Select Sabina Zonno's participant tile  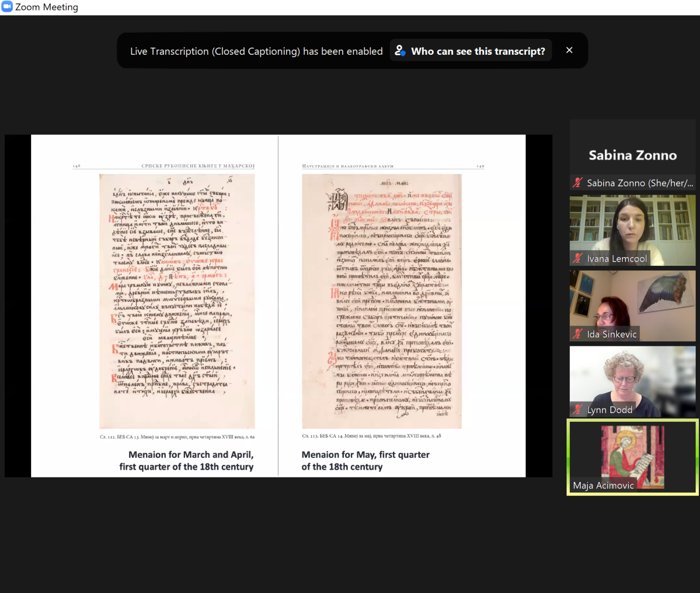click(x=633, y=155)
